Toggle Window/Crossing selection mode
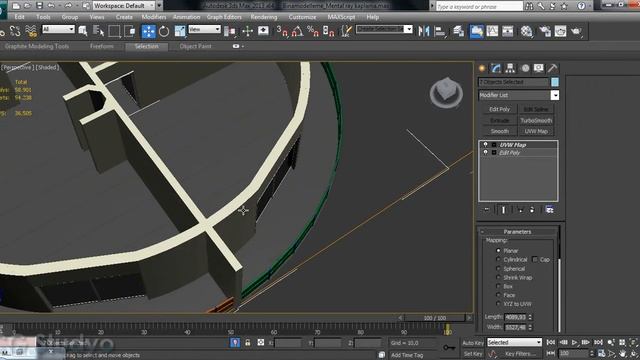Screen dimensions: 640x360 pos(130,31)
